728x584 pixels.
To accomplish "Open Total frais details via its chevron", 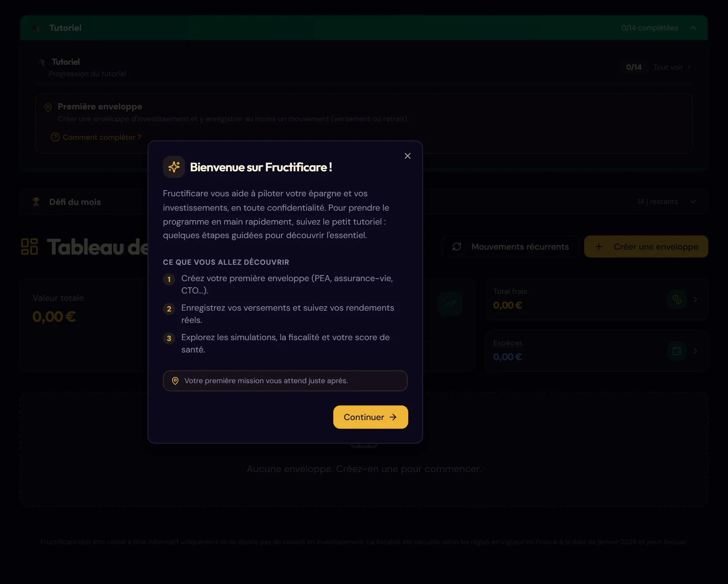I will tap(695, 300).
